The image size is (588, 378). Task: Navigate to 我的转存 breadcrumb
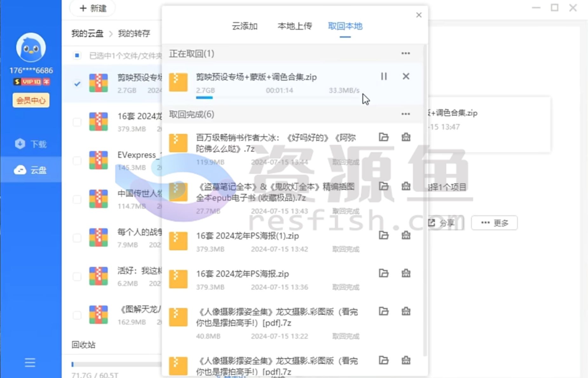[x=134, y=33]
